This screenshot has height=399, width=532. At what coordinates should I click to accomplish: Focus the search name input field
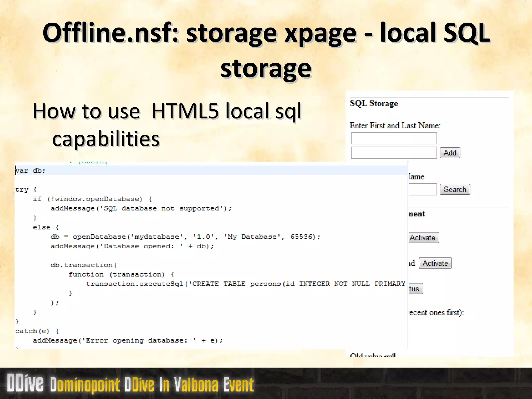[423, 189]
